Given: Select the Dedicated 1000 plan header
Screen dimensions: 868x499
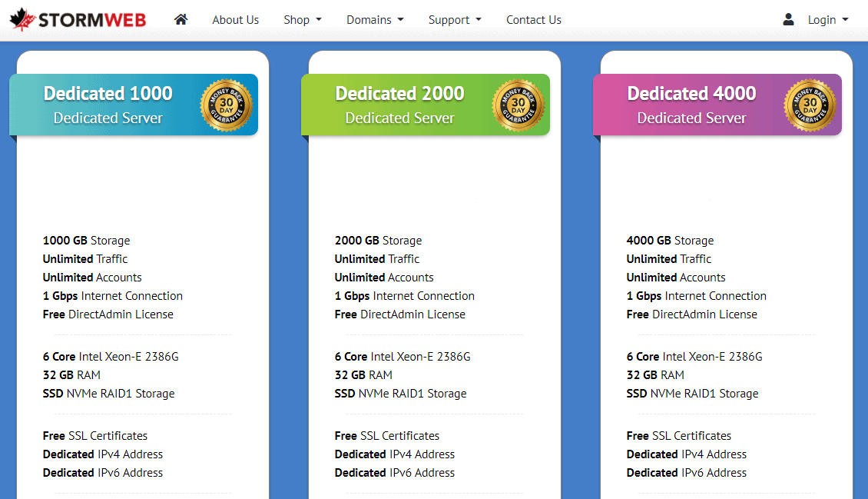Looking at the screenshot, I should tap(134, 105).
